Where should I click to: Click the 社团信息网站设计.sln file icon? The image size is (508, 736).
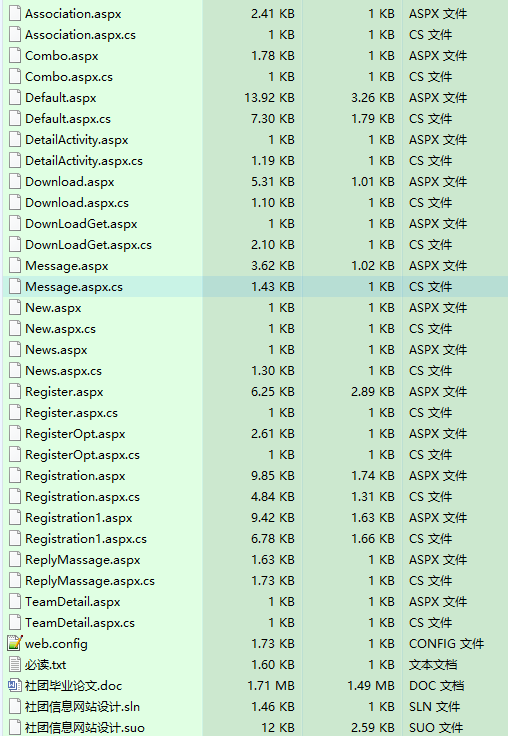pyautogui.click(x=15, y=706)
